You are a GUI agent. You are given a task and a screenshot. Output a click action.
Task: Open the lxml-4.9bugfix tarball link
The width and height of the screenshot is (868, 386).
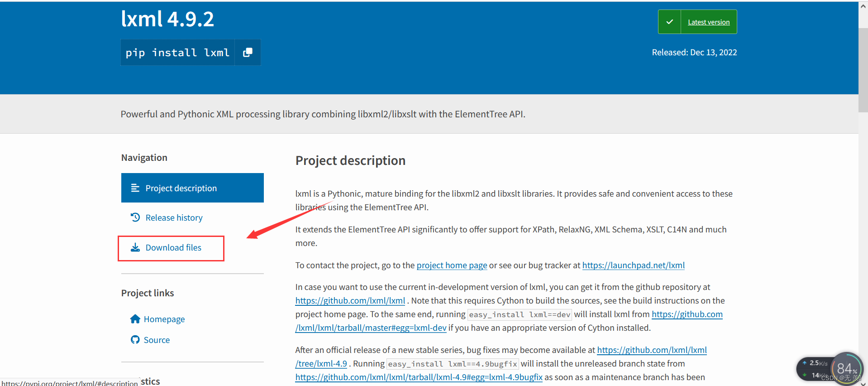point(419,377)
